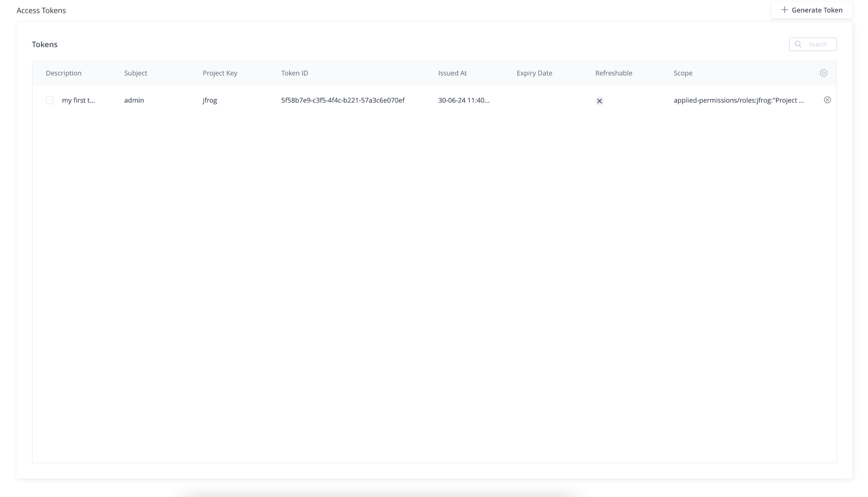Sort by Project Key column header
Image resolution: width=868 pixels, height=497 pixels.
pyautogui.click(x=220, y=73)
